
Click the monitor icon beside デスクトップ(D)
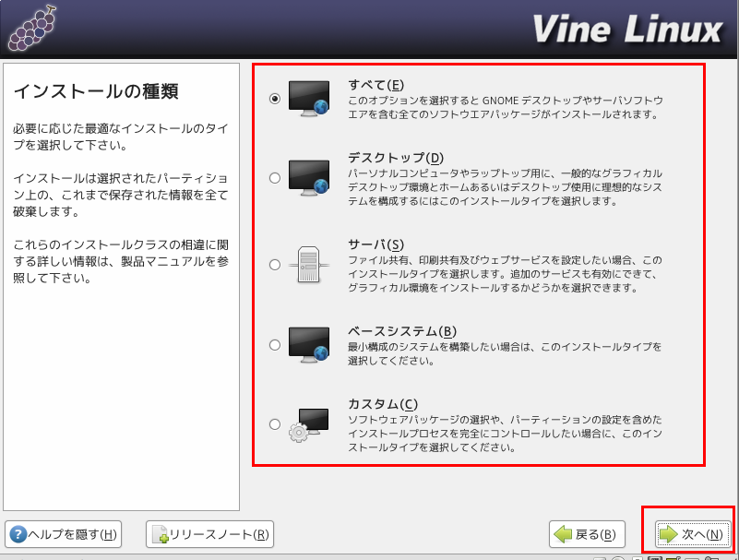coord(309,178)
